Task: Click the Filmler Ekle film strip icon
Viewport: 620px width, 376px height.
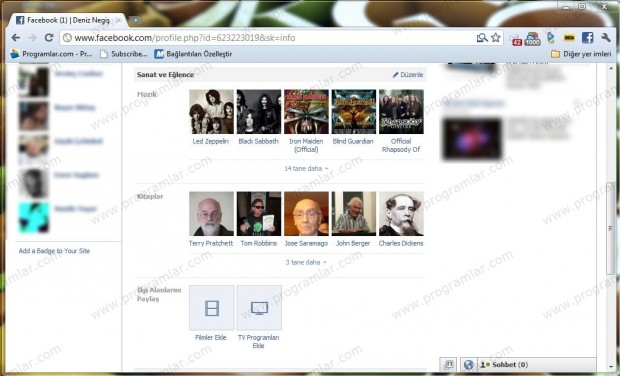Action: point(212,308)
